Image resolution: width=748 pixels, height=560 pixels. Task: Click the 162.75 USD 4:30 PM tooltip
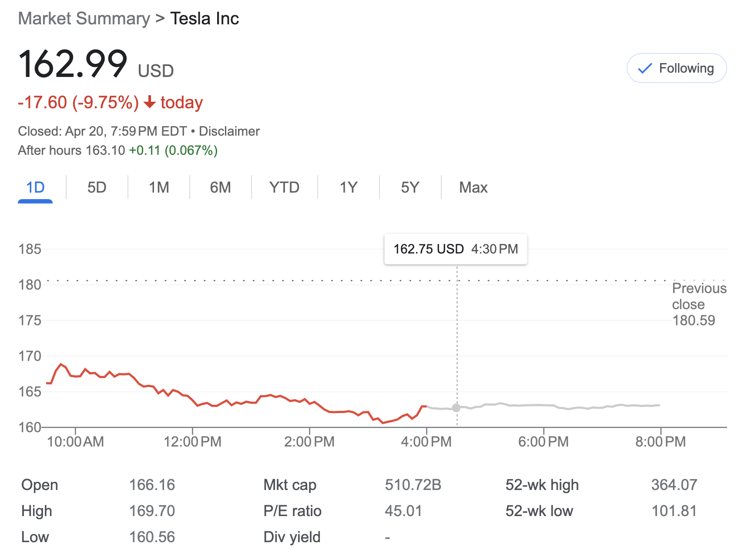[x=456, y=249]
